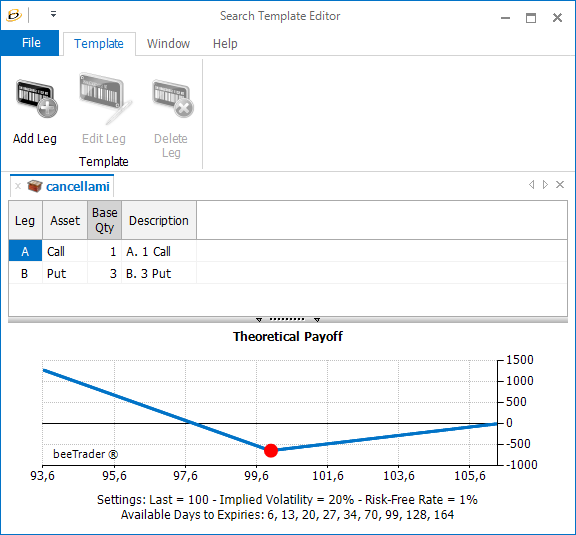Screen dimensions: 576x535
Task: Click the red marker on payoff chart
Action: (x=271, y=450)
